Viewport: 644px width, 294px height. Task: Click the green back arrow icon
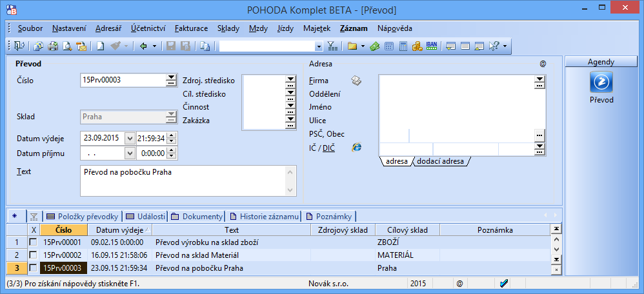tap(143, 46)
